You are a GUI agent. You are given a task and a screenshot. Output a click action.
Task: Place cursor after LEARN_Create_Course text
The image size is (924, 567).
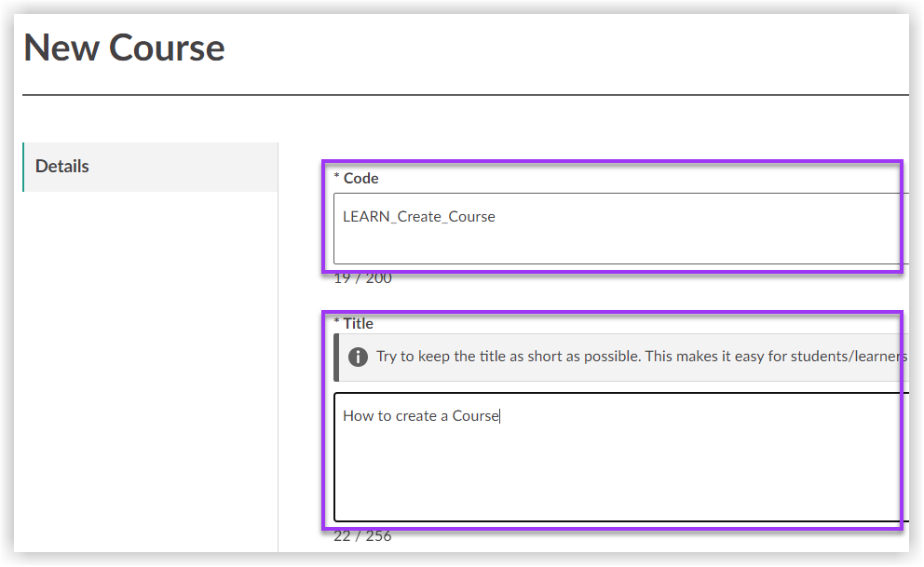tap(496, 215)
